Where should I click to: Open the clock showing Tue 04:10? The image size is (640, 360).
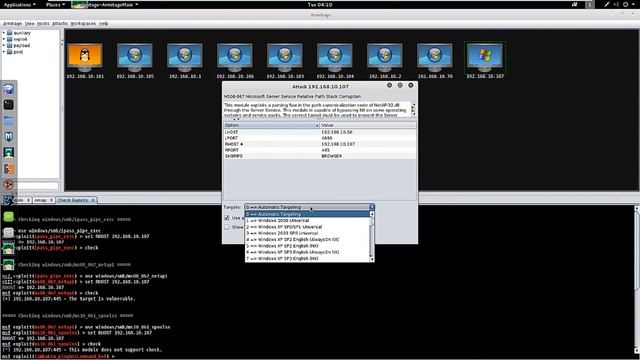coord(320,4)
